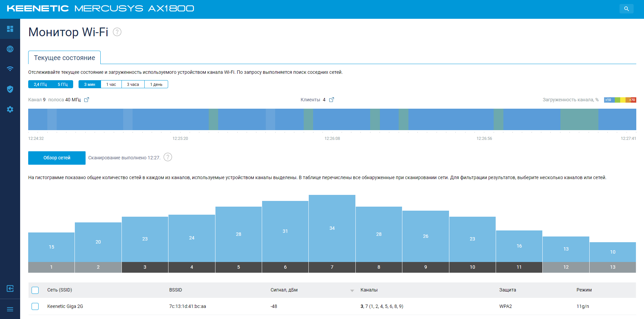The width and height of the screenshot is (644, 319).
Task: Open the Internet globe icon in the sidebar
Action: pyautogui.click(x=10, y=49)
